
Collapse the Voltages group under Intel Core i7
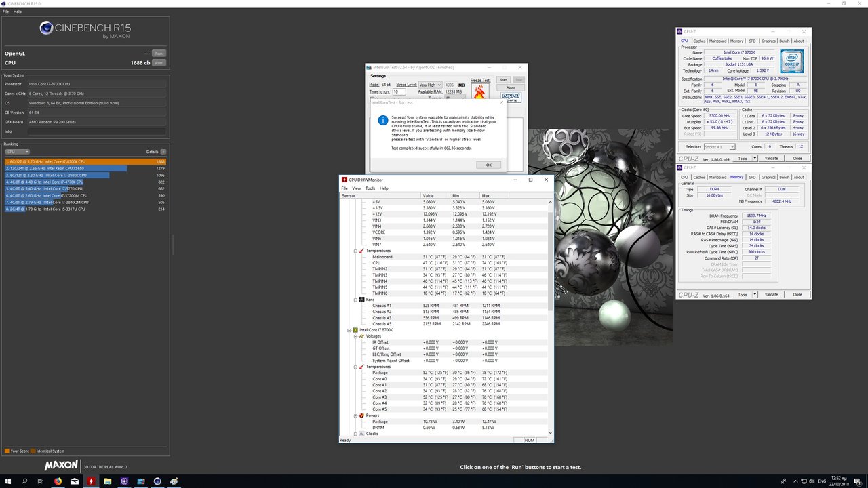pyautogui.click(x=355, y=336)
